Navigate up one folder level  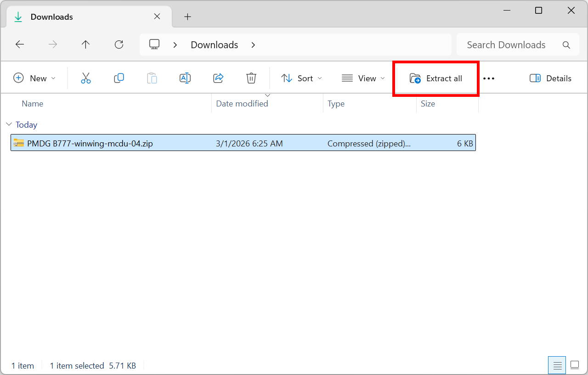(85, 44)
